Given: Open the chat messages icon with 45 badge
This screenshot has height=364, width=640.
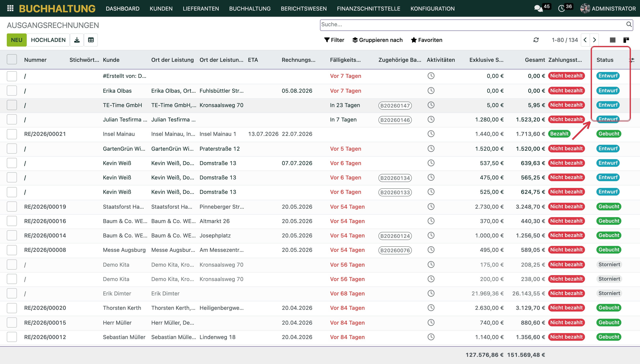Looking at the screenshot, I should pyautogui.click(x=538, y=8).
